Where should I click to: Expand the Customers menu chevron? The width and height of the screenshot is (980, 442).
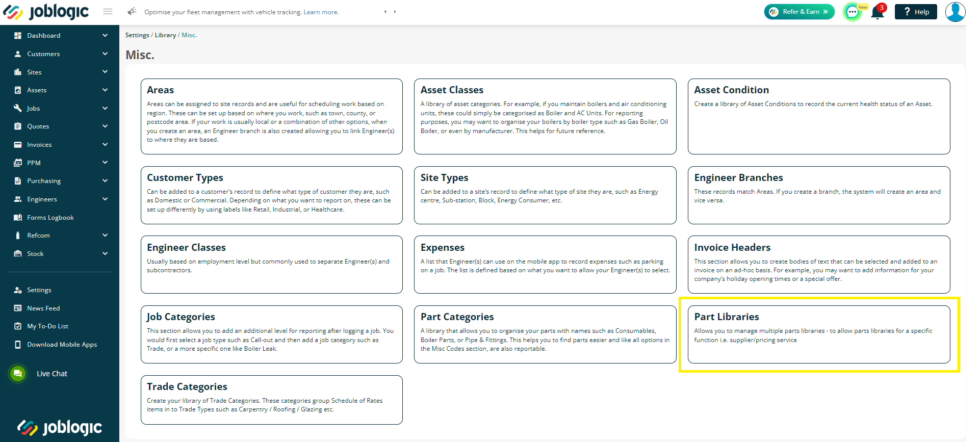tap(105, 54)
